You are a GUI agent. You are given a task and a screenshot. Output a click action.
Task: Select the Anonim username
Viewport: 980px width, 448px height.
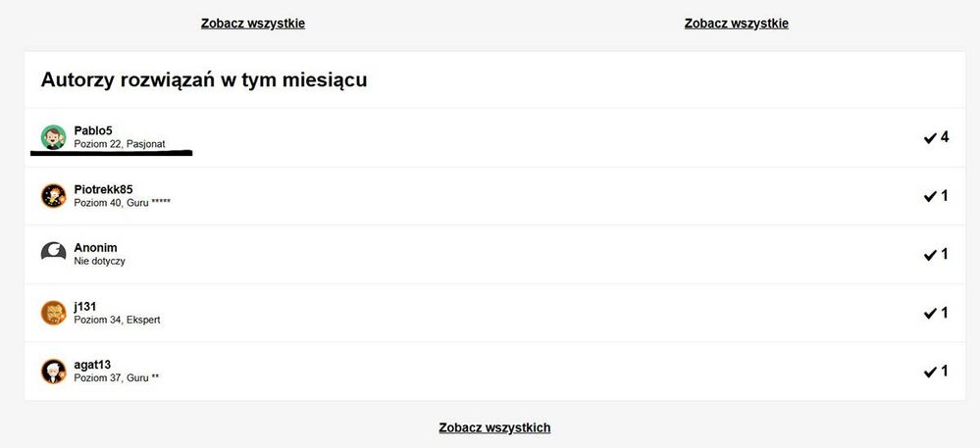95,248
